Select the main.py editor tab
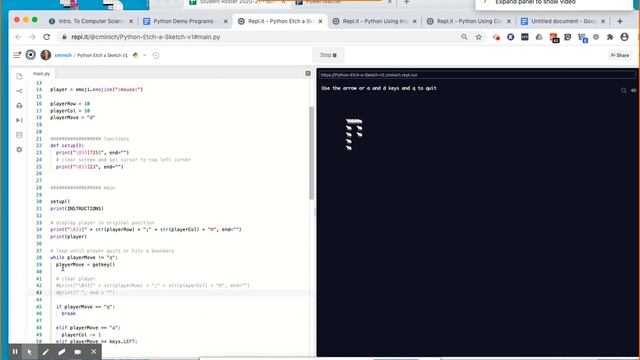 pos(41,73)
